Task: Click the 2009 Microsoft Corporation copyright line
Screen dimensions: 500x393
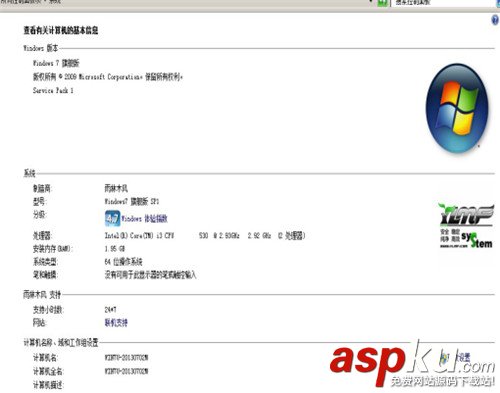Action: point(108,77)
